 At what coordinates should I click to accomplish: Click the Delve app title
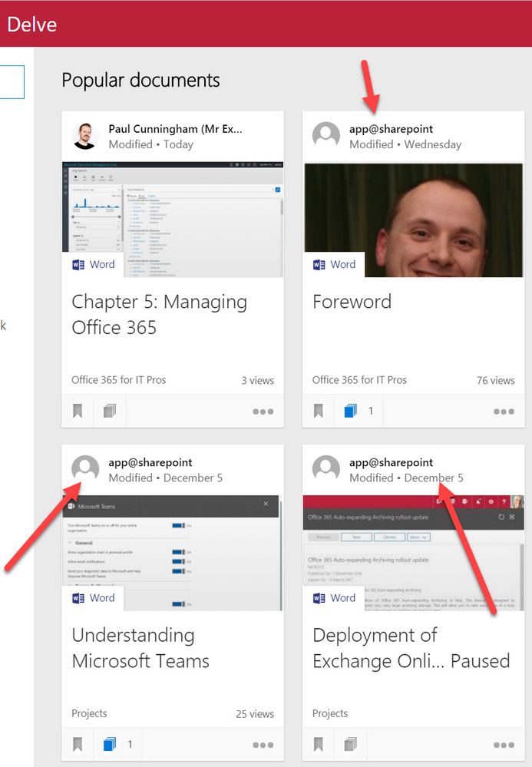click(31, 25)
